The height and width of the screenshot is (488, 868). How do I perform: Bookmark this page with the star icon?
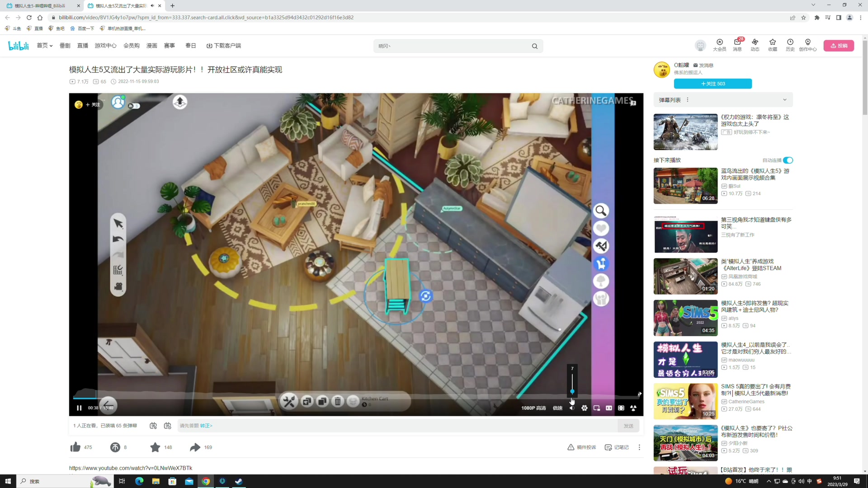[x=803, y=18]
